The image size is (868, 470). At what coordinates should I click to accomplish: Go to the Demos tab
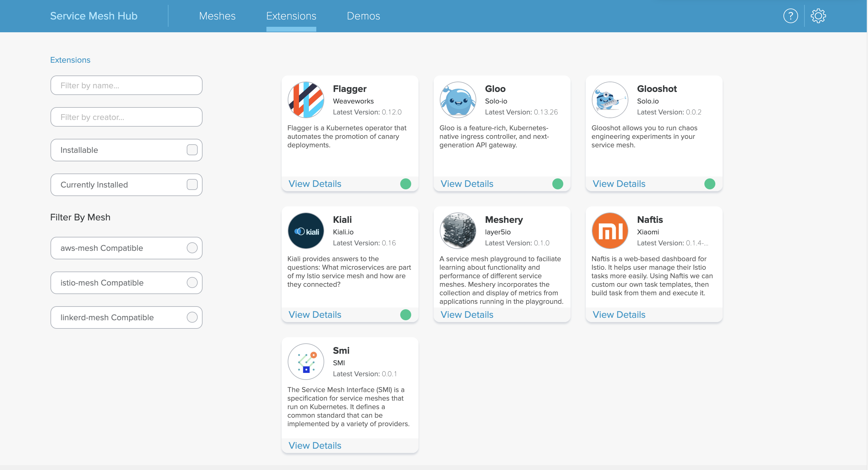tap(363, 16)
